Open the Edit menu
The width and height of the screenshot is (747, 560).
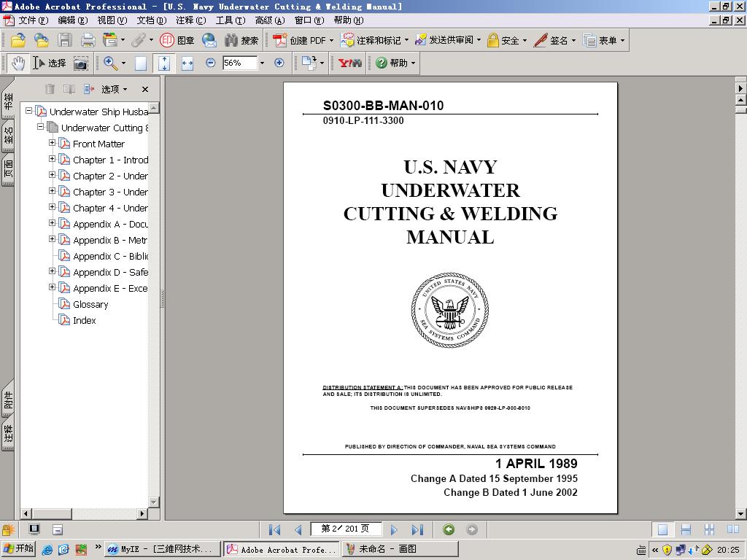73,20
